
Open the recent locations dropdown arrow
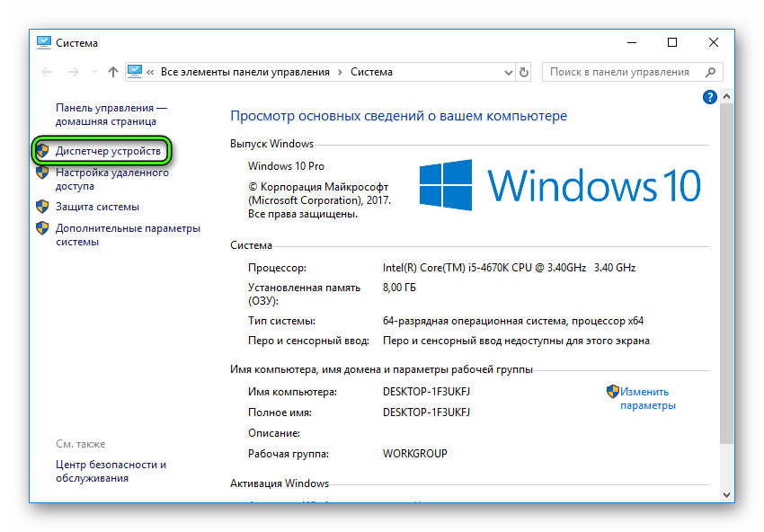[93, 72]
